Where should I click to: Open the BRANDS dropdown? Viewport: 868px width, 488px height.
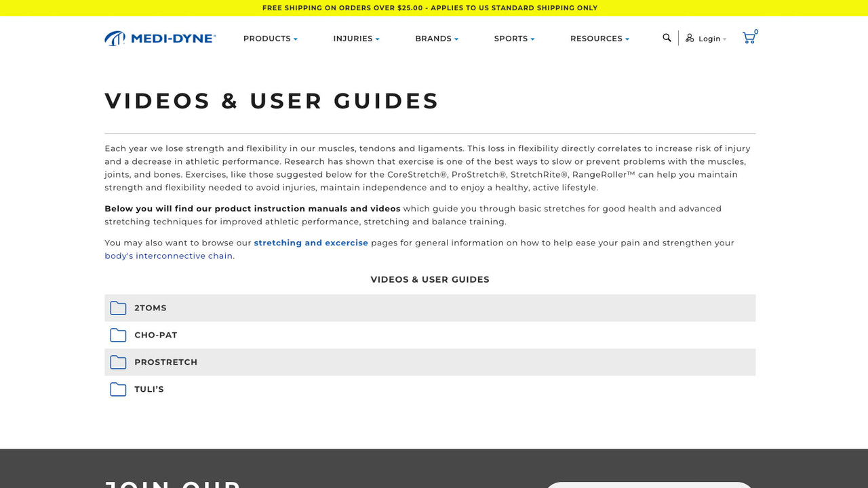coord(436,39)
